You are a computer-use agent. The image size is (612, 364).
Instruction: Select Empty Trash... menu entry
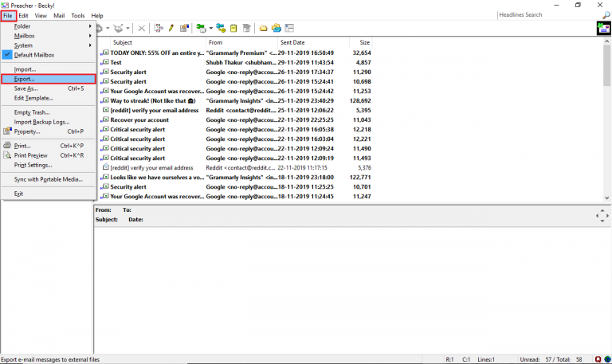[x=49, y=112]
